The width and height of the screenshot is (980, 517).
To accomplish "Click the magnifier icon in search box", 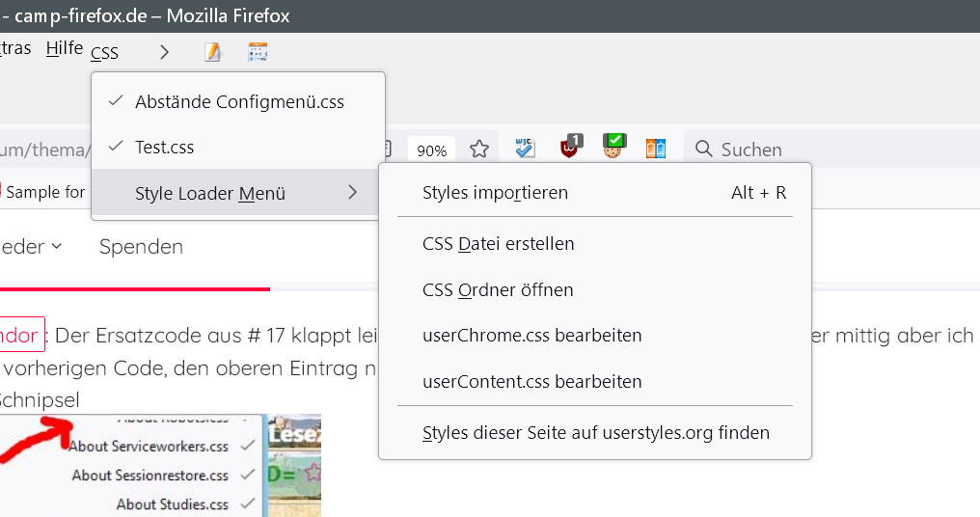I will pos(704,150).
